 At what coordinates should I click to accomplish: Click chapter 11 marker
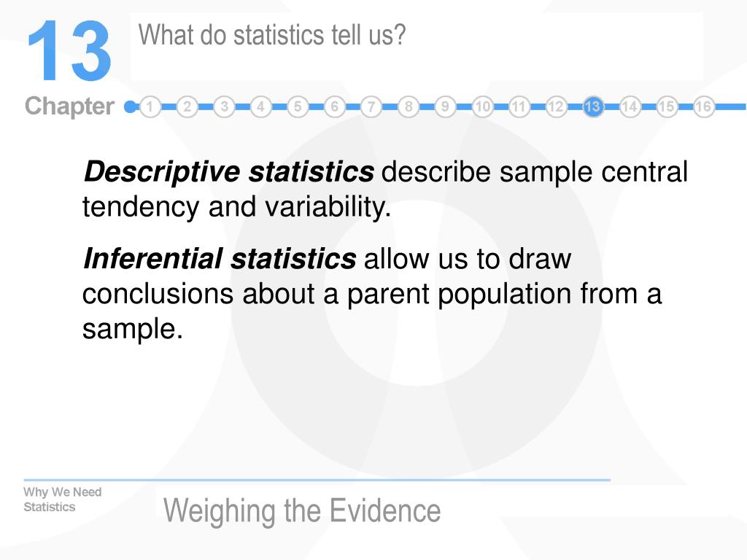click(519, 106)
